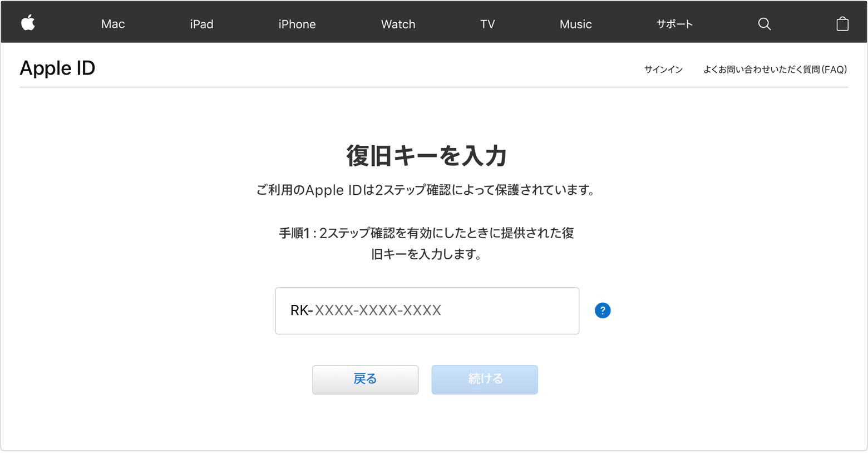Open the shopping bag icon

click(842, 23)
